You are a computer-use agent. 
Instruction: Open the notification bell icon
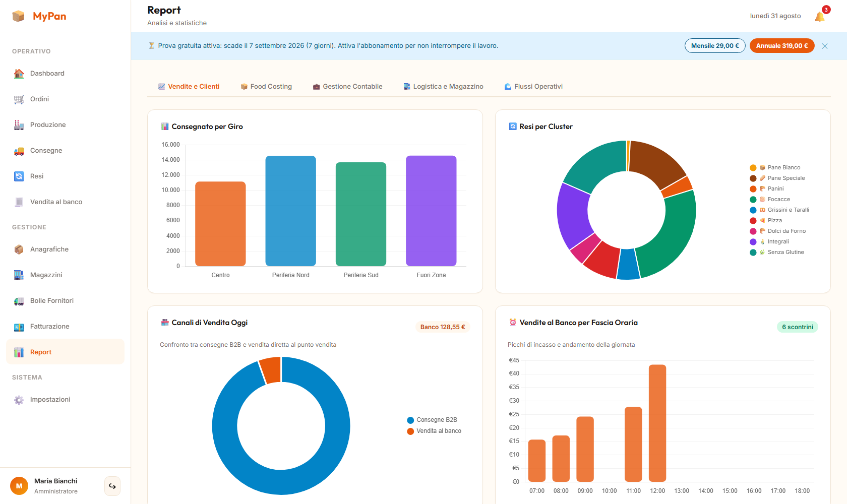click(820, 17)
